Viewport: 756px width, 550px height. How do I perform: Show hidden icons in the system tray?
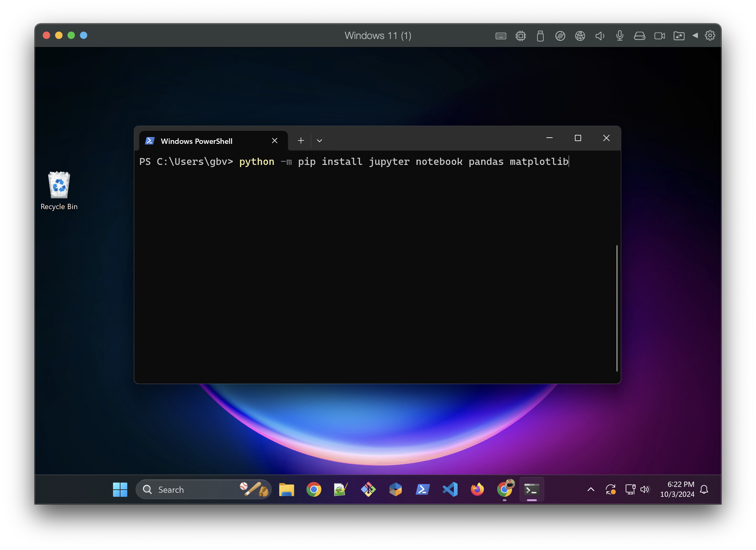[591, 489]
